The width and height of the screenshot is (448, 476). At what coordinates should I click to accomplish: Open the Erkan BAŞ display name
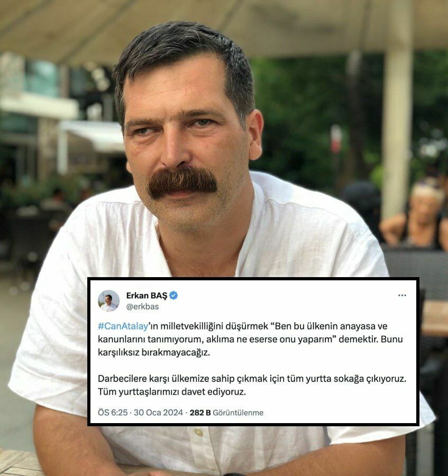pos(147,295)
